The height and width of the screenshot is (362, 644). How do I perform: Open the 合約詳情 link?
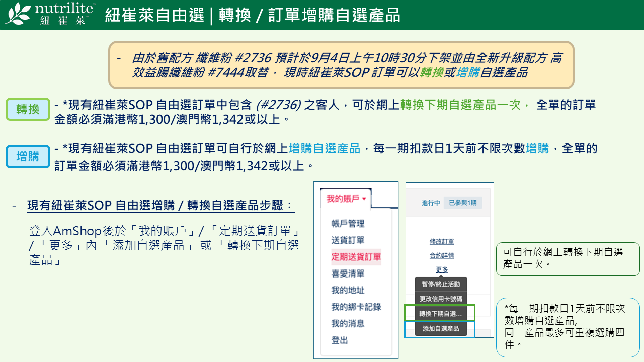pyautogui.click(x=442, y=255)
